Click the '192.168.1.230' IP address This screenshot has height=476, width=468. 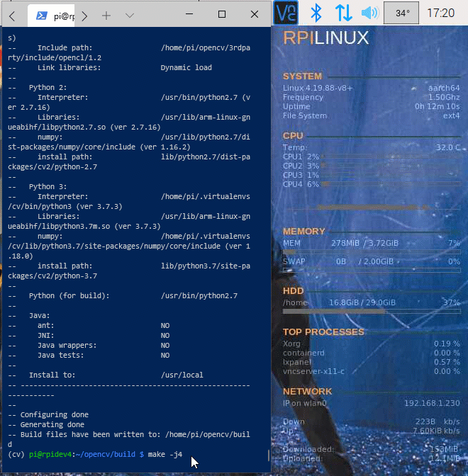432,403
